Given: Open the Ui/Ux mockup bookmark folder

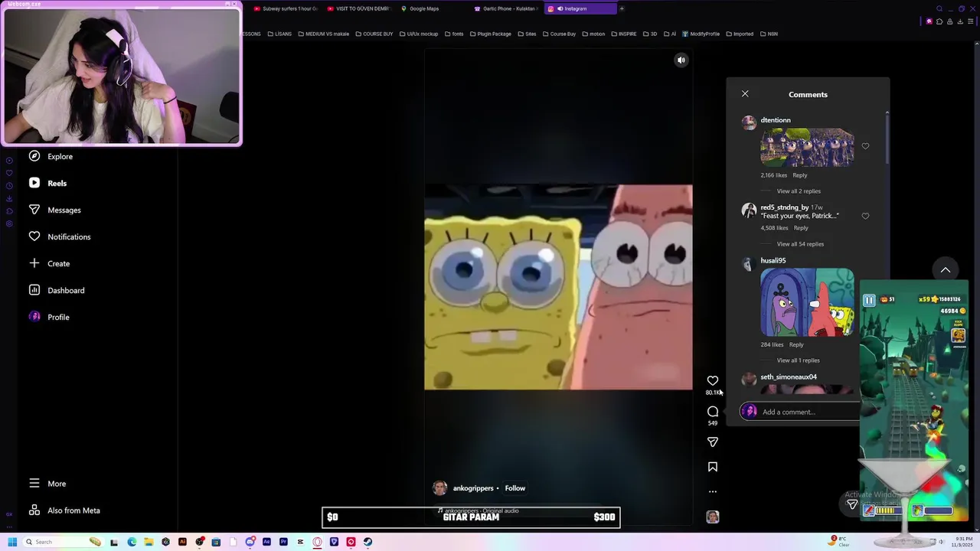Looking at the screenshot, I should click(419, 34).
